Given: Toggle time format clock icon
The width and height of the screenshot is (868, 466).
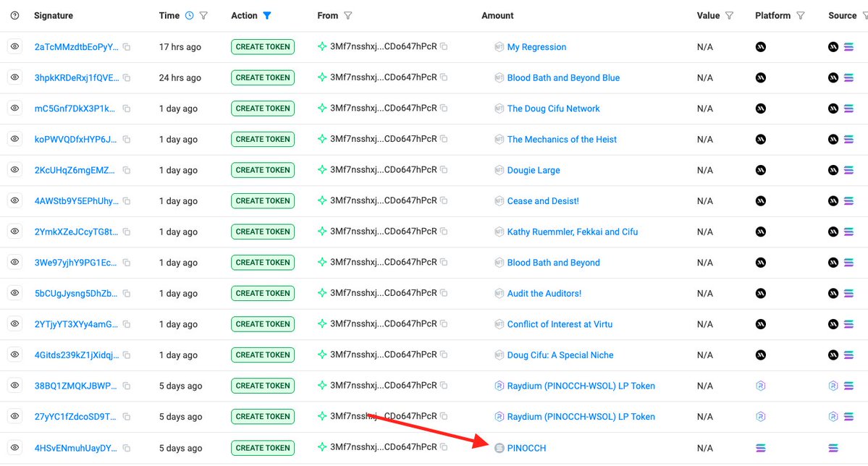Looking at the screenshot, I should tap(190, 15).
